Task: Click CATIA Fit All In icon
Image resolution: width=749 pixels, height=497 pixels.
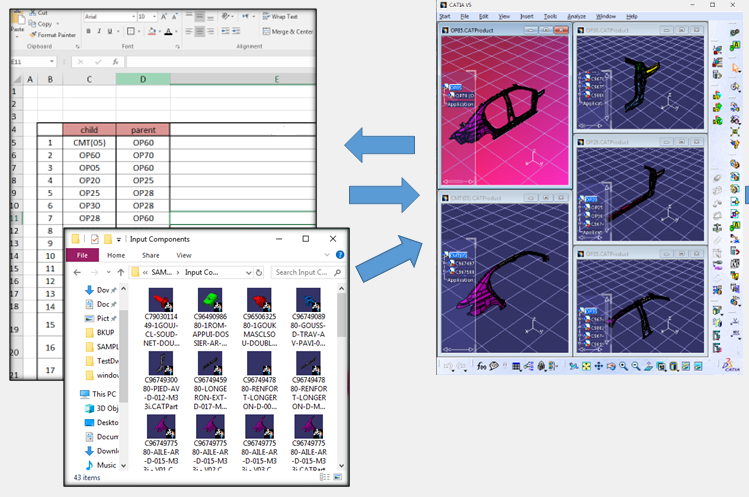Action: [x=586, y=367]
